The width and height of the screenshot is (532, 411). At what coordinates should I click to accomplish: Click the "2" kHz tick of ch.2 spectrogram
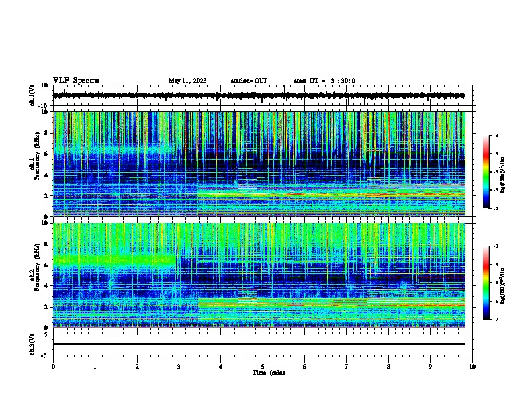(46, 307)
